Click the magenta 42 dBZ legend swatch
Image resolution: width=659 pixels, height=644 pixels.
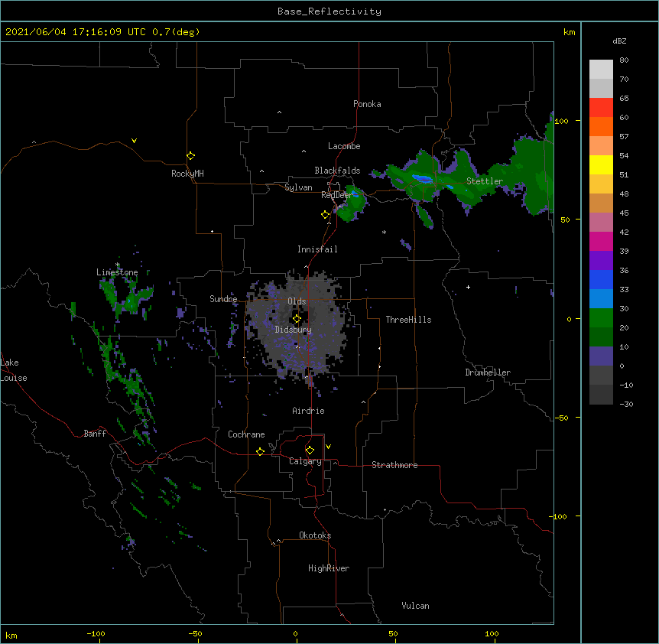601,241
